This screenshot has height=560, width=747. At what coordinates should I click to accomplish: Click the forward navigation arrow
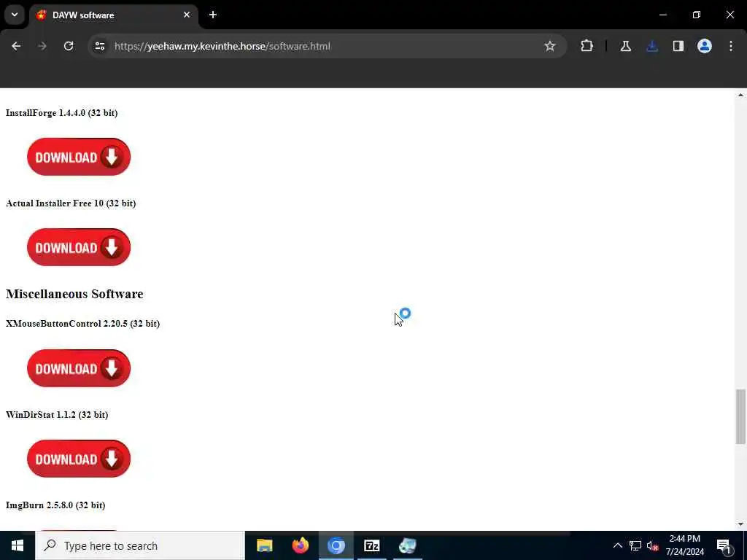(x=42, y=46)
